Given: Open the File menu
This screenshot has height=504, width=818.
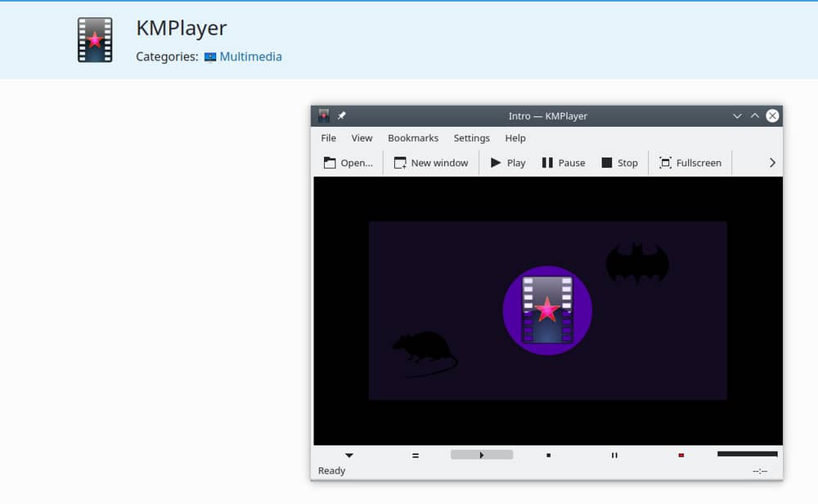Looking at the screenshot, I should click(328, 137).
